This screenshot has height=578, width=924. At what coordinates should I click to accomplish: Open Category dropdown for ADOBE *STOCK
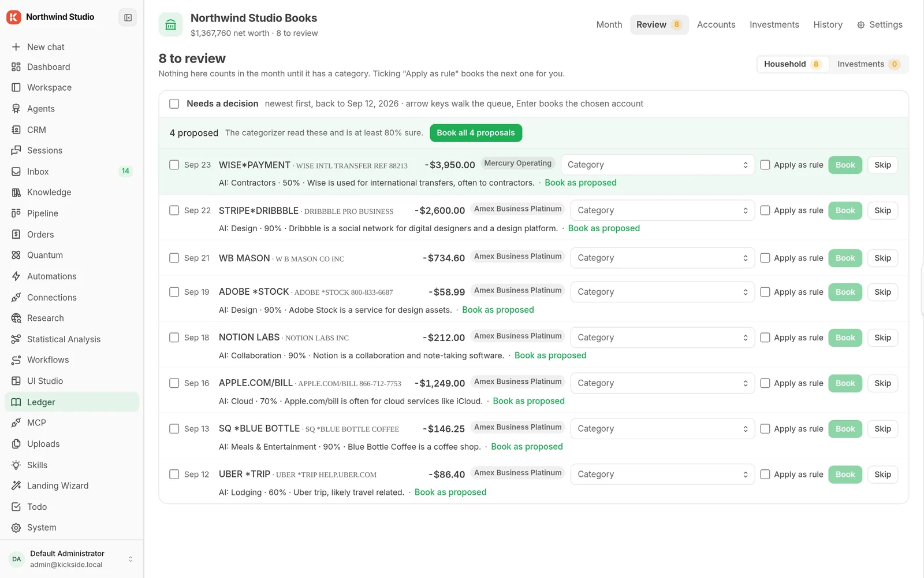662,292
